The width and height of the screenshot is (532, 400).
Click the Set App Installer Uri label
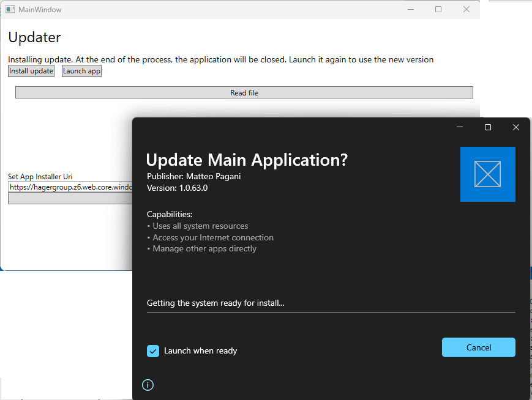[x=40, y=177]
